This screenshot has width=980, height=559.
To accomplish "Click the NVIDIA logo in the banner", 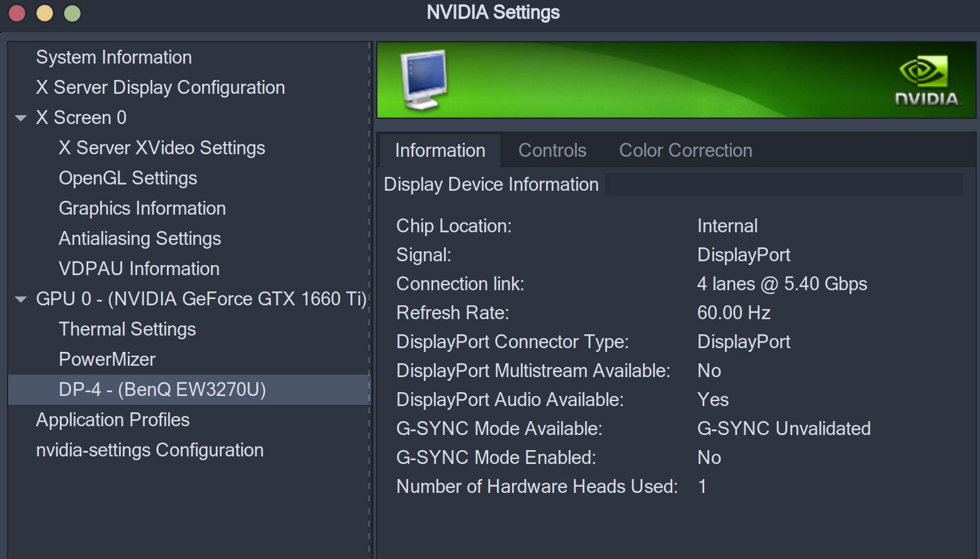I will [927, 81].
